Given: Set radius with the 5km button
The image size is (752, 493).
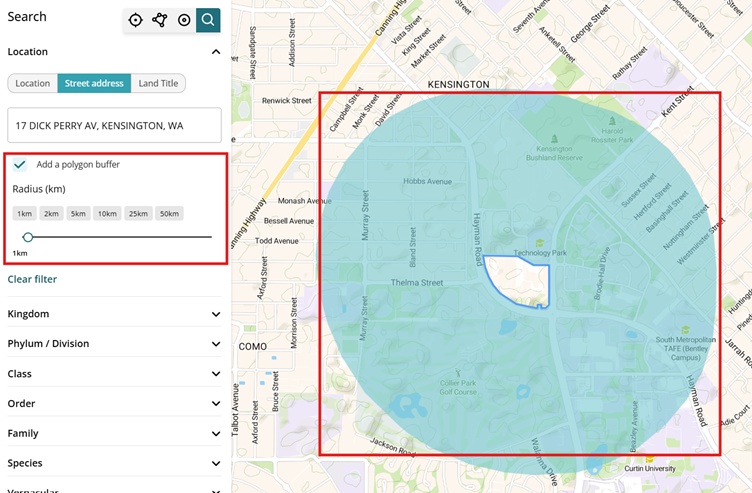Looking at the screenshot, I should click(x=77, y=213).
